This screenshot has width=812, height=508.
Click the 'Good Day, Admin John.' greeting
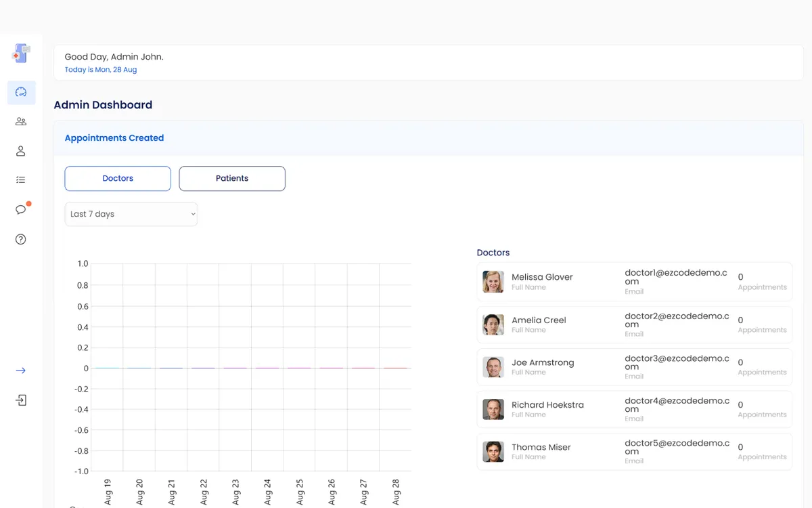pyautogui.click(x=114, y=57)
